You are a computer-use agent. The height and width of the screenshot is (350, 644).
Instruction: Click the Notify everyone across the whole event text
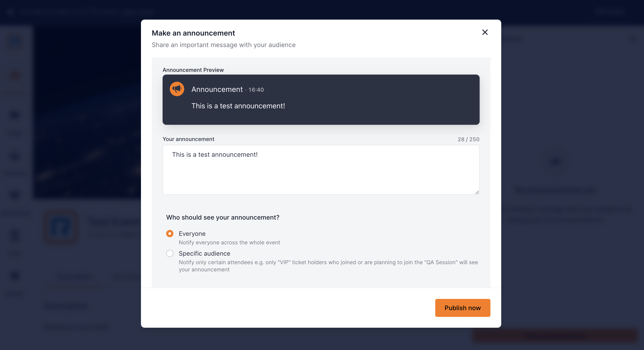pyautogui.click(x=229, y=242)
